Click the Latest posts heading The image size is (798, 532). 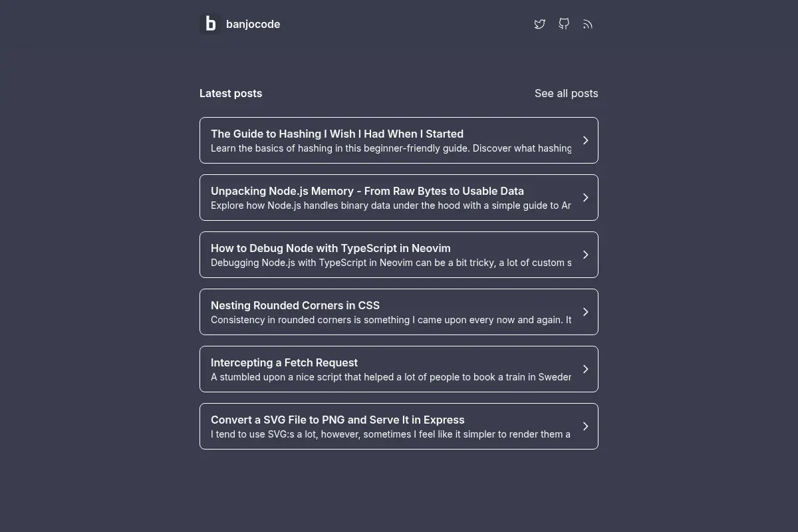pyautogui.click(x=231, y=93)
